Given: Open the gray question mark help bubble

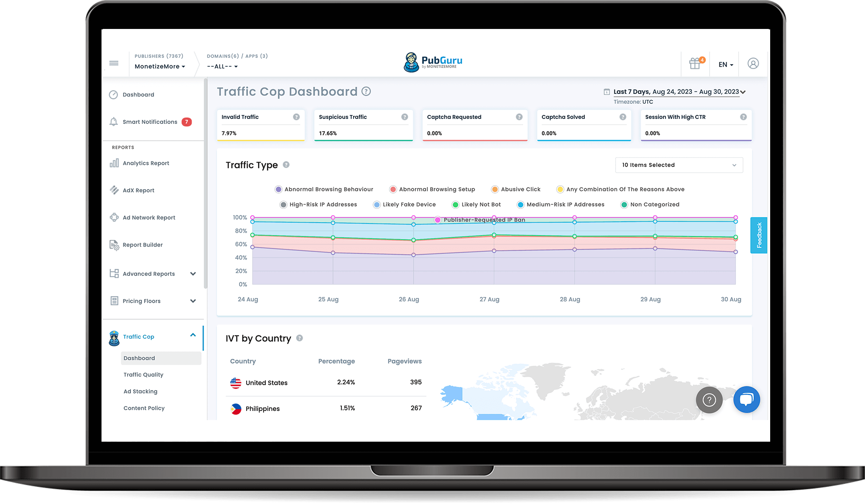Looking at the screenshot, I should pyautogui.click(x=709, y=400).
